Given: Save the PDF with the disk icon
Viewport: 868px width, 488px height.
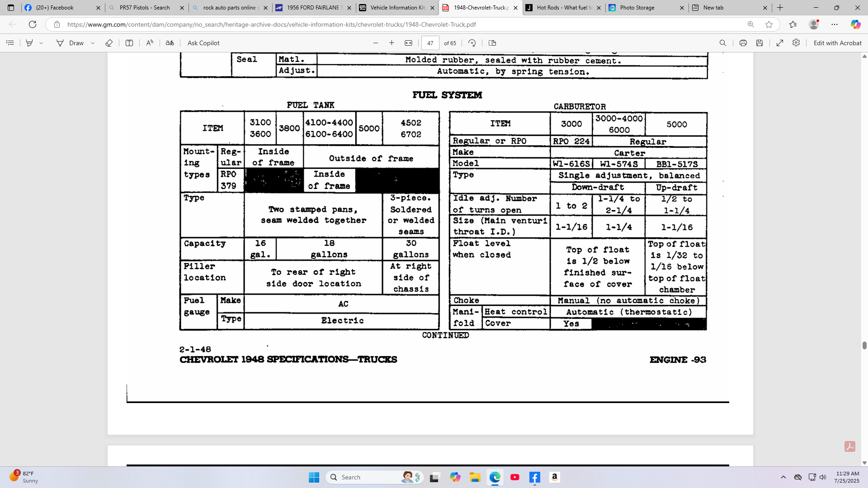Looking at the screenshot, I should (x=759, y=43).
